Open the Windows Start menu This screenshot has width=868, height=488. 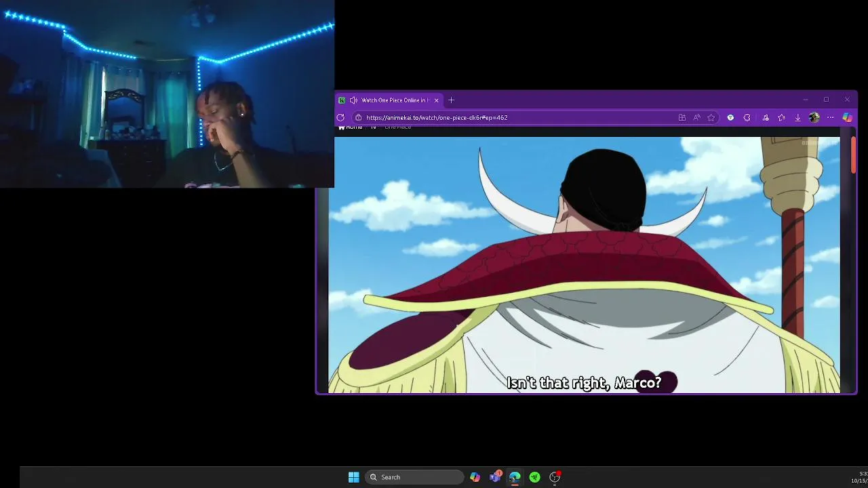353,477
